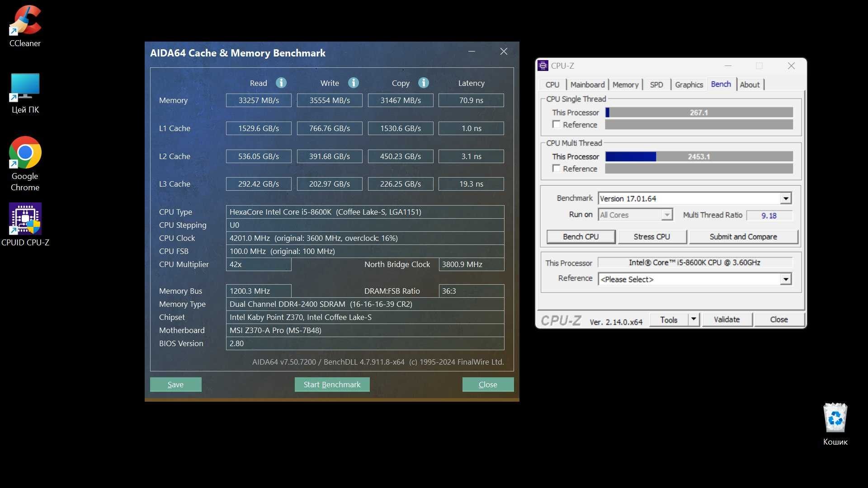868x488 pixels.
Task: Click the Memory Read 33257 MB/s value
Action: (259, 100)
